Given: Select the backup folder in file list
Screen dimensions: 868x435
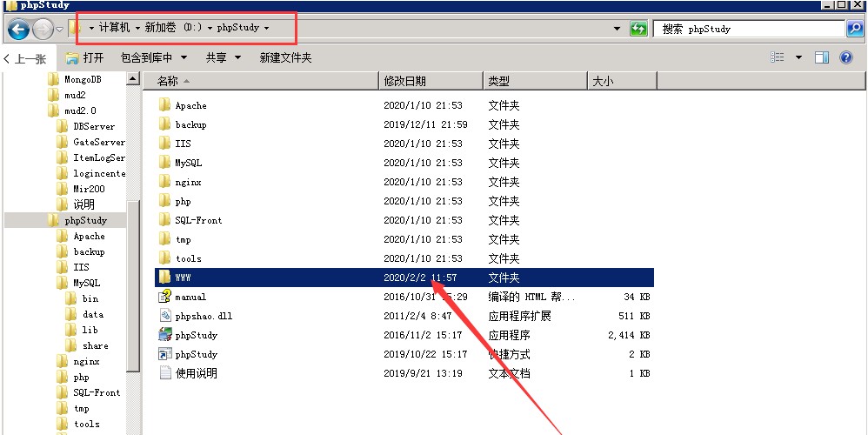Looking at the screenshot, I should click(x=190, y=124).
